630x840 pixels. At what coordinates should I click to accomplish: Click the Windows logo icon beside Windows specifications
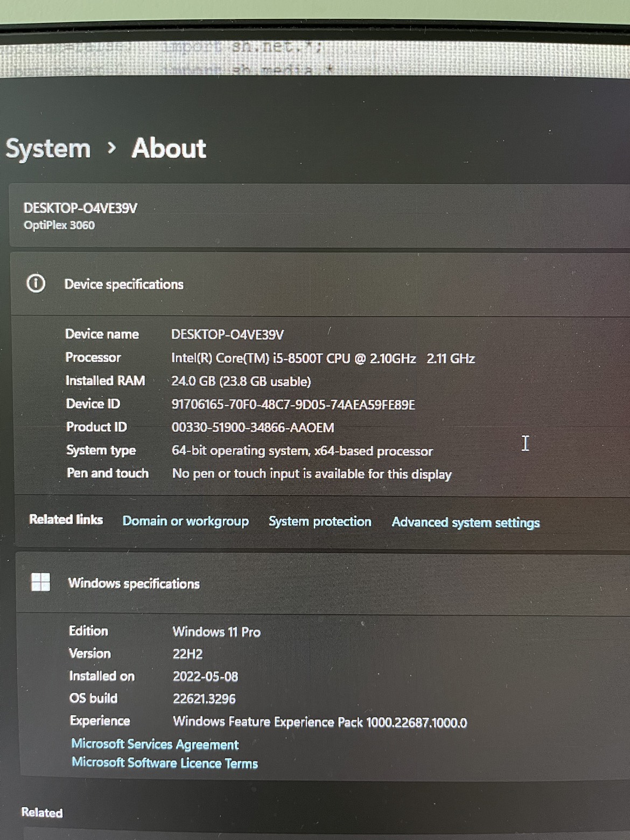pos(41,582)
